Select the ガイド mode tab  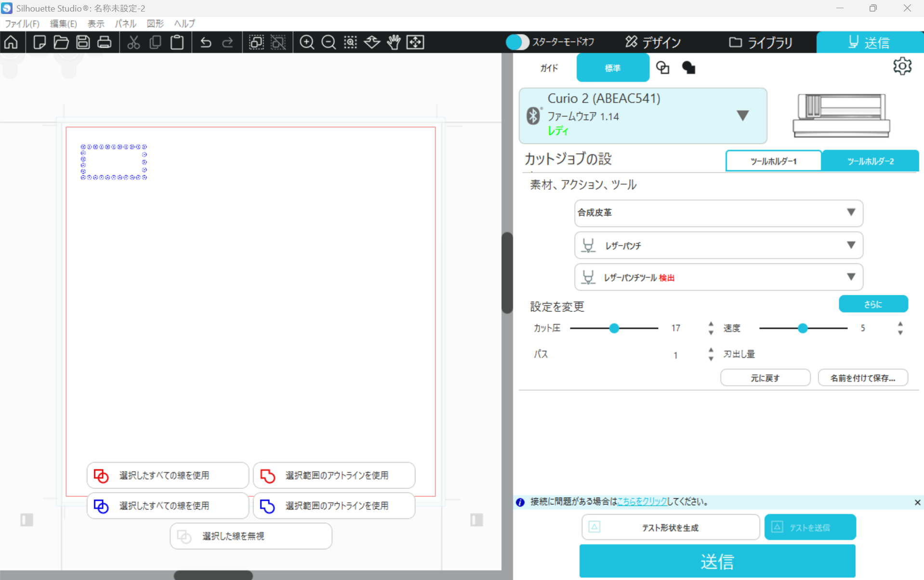coord(549,68)
